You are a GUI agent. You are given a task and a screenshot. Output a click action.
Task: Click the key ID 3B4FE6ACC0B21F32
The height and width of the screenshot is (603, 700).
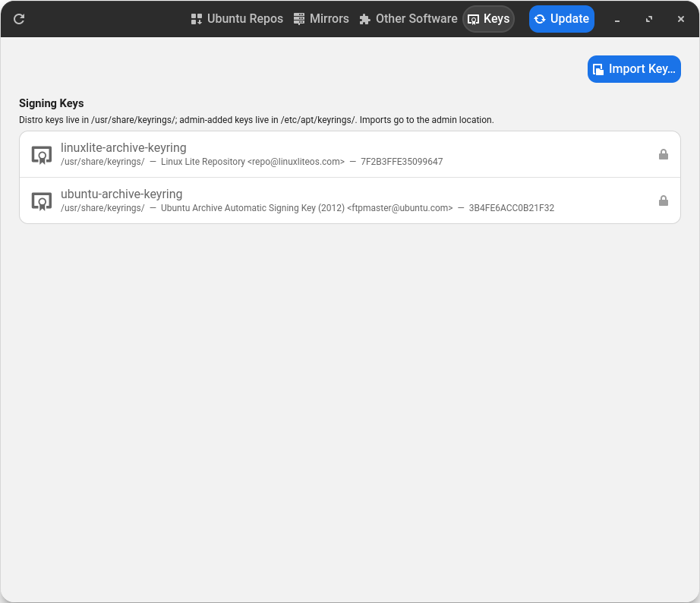coord(512,208)
